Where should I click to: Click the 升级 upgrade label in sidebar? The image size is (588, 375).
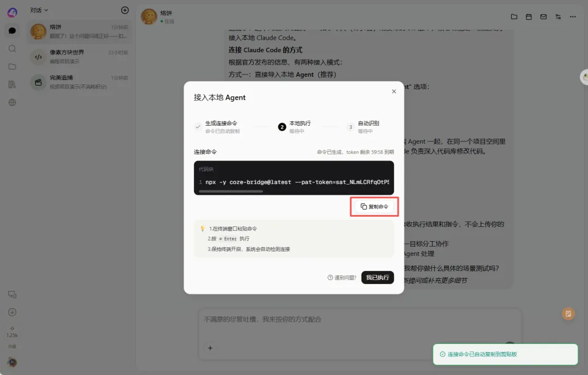(x=12, y=347)
